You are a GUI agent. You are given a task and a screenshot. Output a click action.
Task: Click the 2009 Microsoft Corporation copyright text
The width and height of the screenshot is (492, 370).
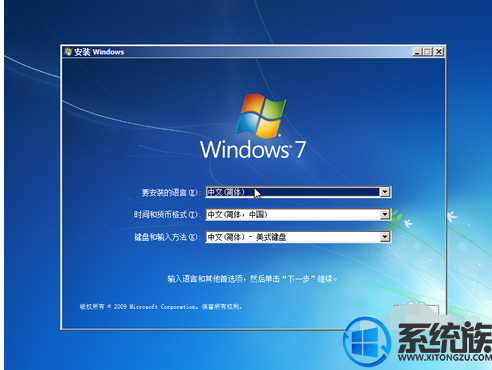[x=161, y=307]
